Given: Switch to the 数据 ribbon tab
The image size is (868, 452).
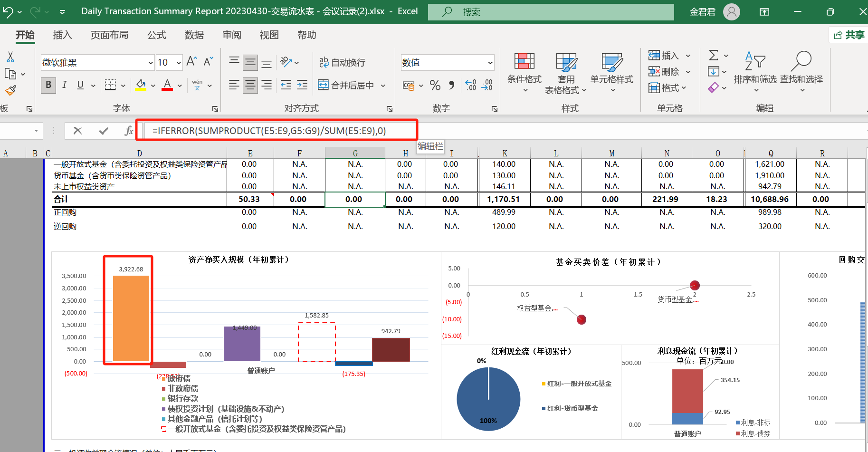Looking at the screenshot, I should (194, 35).
